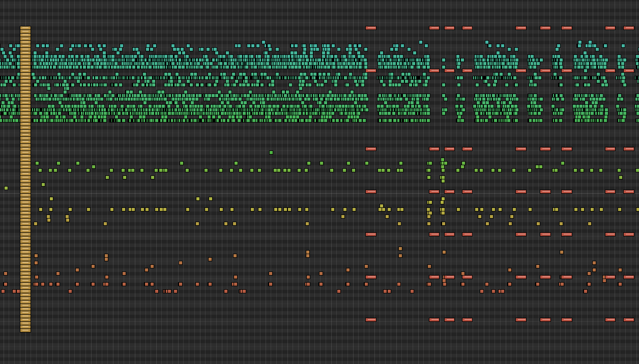Image resolution: width=639 pixels, height=364 pixels.
Task: Select eighth red note in top row
Action: coord(610,28)
